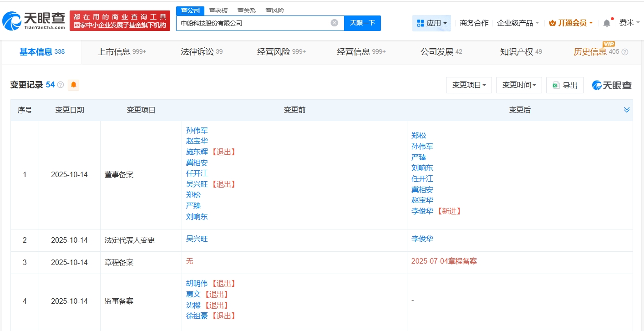Expand the 企业级产品 menu
This screenshot has width=644, height=331.
click(x=518, y=23)
